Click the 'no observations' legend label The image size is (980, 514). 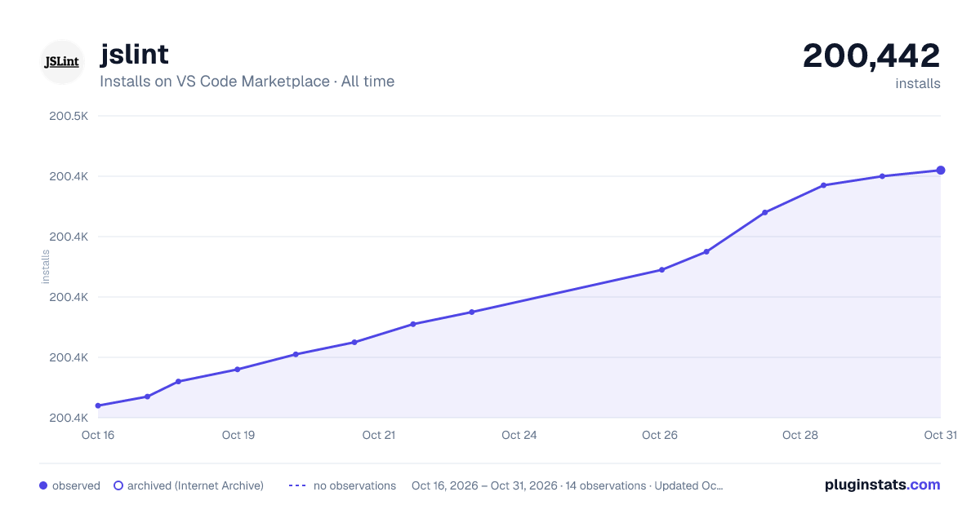coord(354,485)
